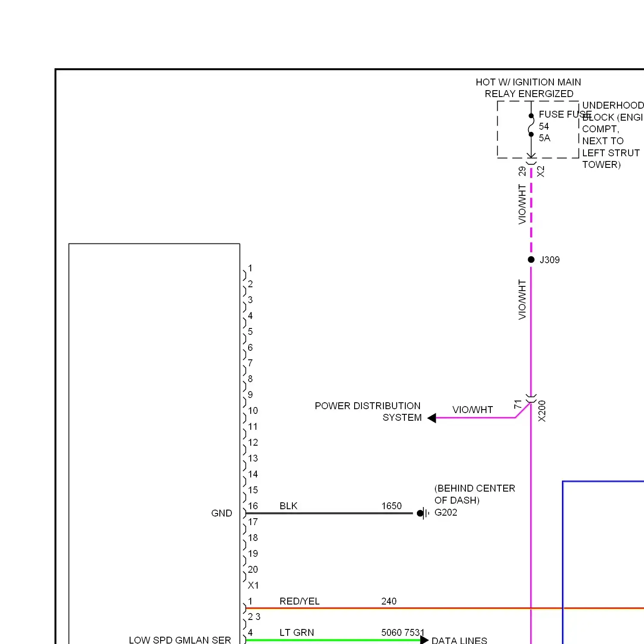This screenshot has height=644, width=644.
Task: Click the green LT GRN wire
Action: click(333, 640)
